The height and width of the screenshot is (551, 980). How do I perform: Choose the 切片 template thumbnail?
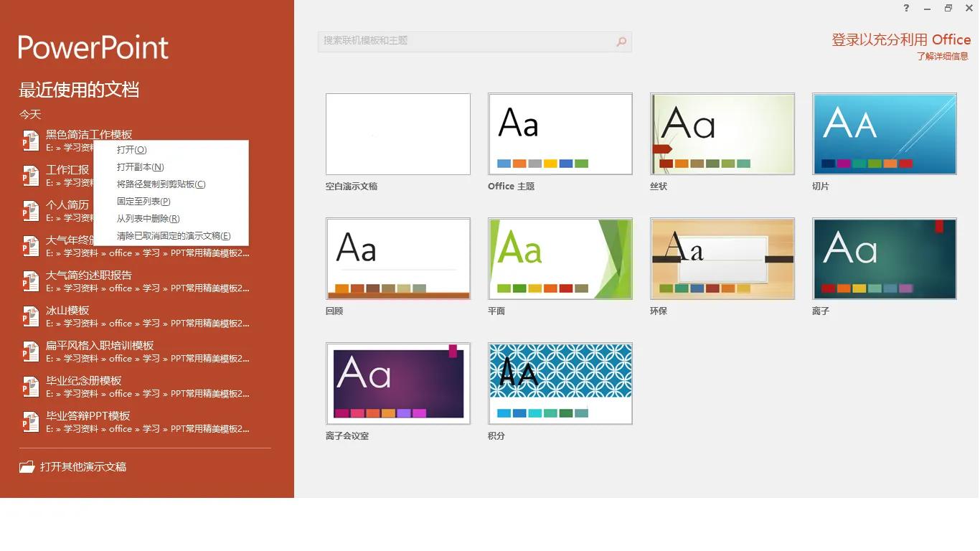[x=885, y=134]
